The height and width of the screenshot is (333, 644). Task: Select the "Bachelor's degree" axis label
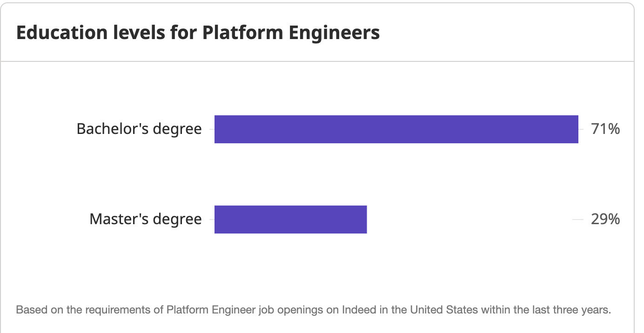click(x=139, y=129)
